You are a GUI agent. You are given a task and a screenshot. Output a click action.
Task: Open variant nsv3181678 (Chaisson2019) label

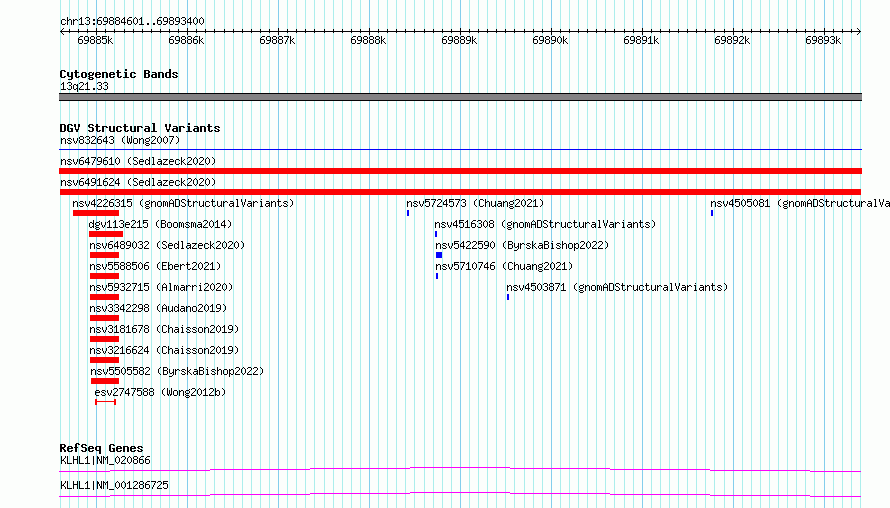click(x=164, y=329)
